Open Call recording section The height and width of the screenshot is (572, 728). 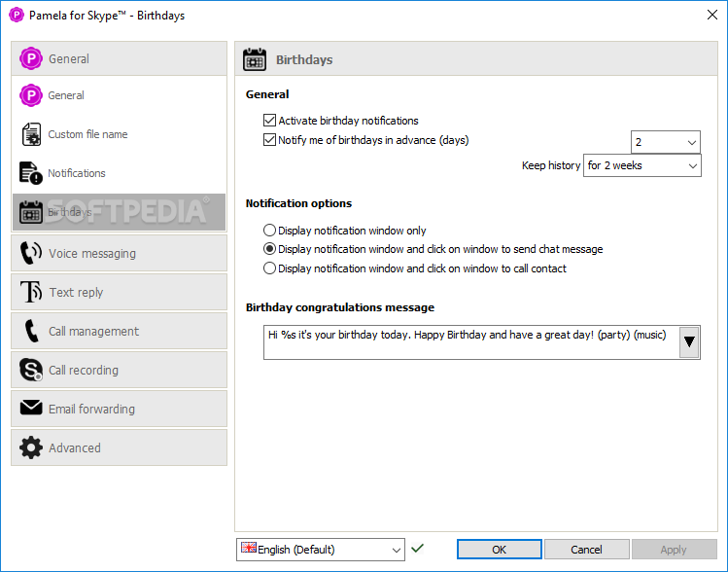(119, 370)
